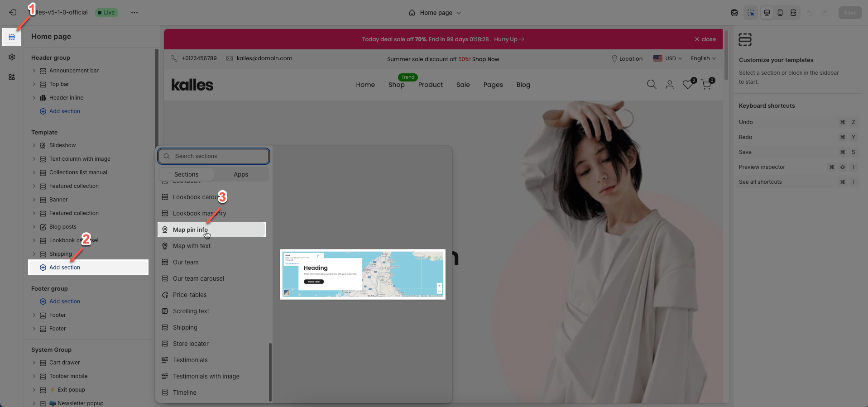Open the USD currency dropdown
The width and height of the screenshot is (868, 407).
tap(667, 58)
